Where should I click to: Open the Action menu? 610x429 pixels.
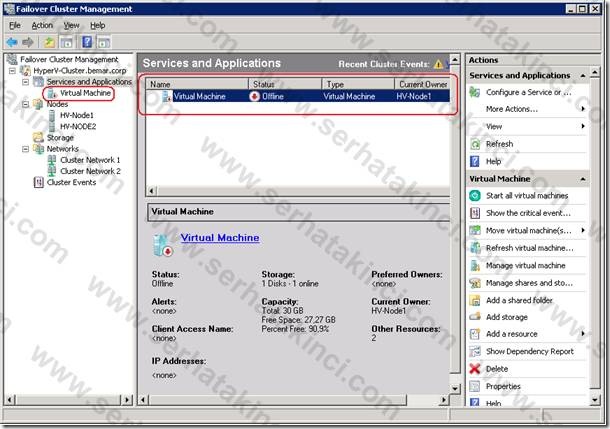(x=42, y=26)
